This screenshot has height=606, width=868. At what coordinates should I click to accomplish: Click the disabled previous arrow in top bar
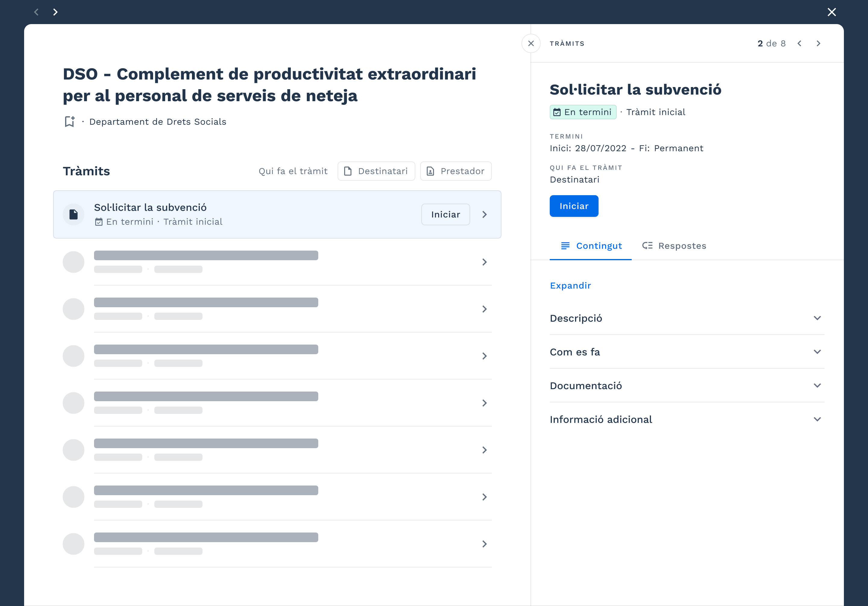click(36, 12)
